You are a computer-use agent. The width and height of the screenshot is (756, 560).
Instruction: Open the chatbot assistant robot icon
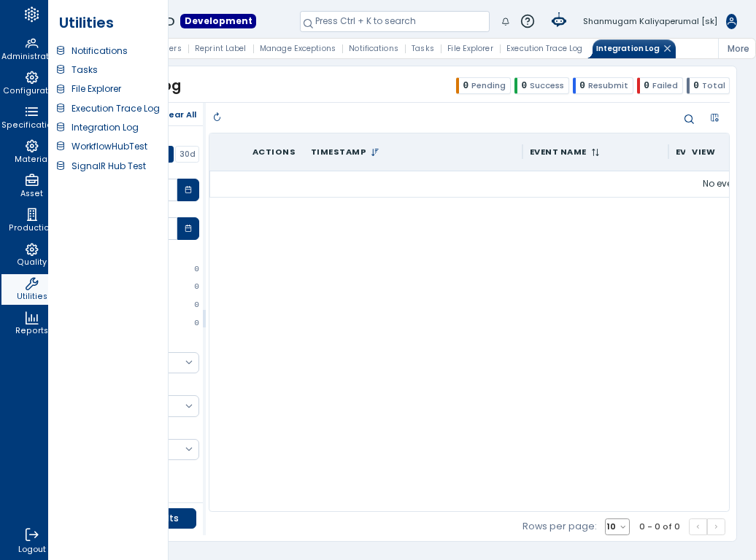click(559, 20)
